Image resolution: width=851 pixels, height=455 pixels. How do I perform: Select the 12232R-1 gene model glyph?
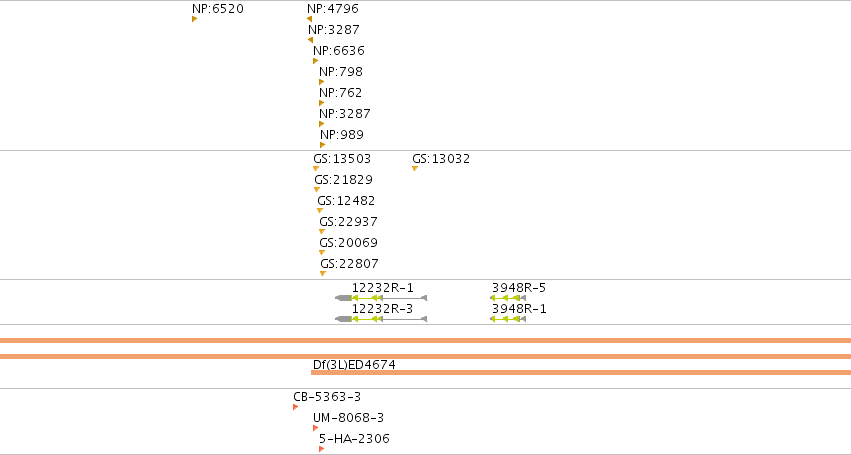(x=381, y=298)
